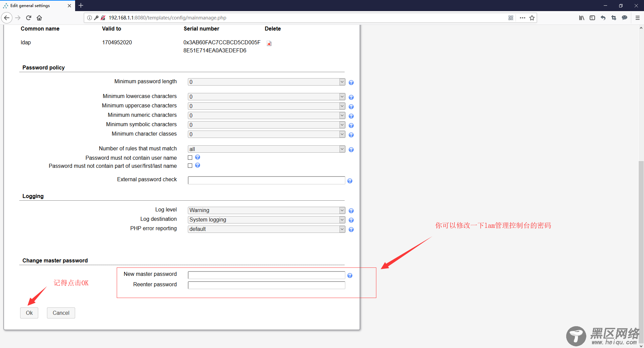Open help for Password must not contain user name
644x348 pixels.
[198, 157]
